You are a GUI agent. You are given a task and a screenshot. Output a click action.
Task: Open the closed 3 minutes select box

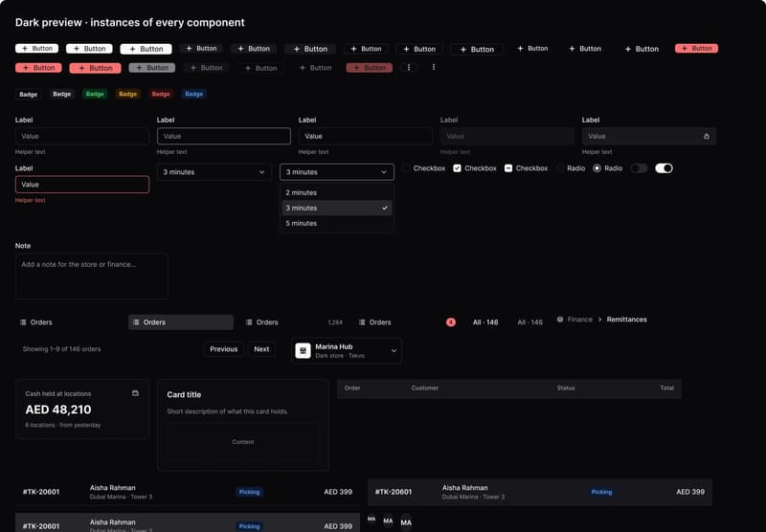point(214,172)
